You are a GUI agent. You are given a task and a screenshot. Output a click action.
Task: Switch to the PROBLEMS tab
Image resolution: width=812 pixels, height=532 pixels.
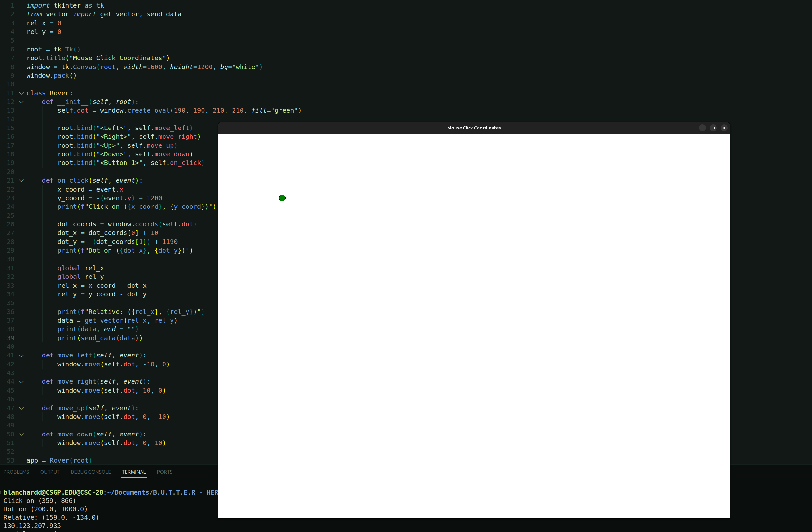[16, 472]
